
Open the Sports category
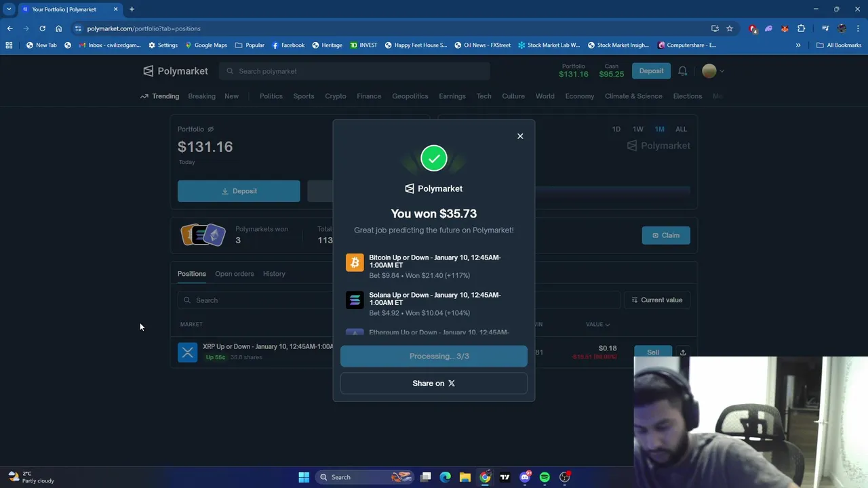click(x=304, y=96)
